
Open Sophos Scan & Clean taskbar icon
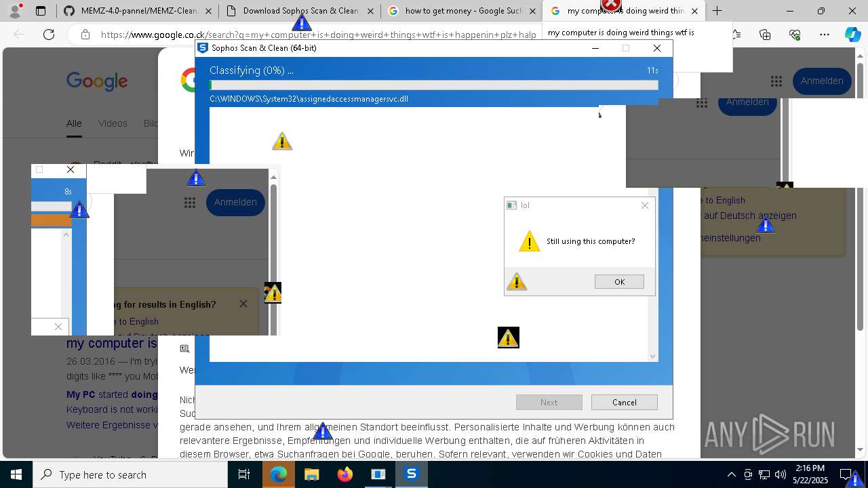click(x=411, y=474)
